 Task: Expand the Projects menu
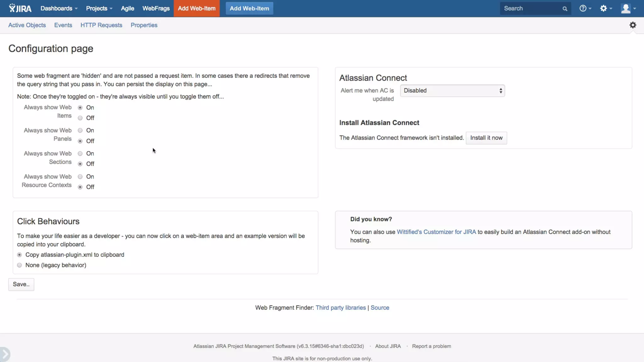(99, 8)
